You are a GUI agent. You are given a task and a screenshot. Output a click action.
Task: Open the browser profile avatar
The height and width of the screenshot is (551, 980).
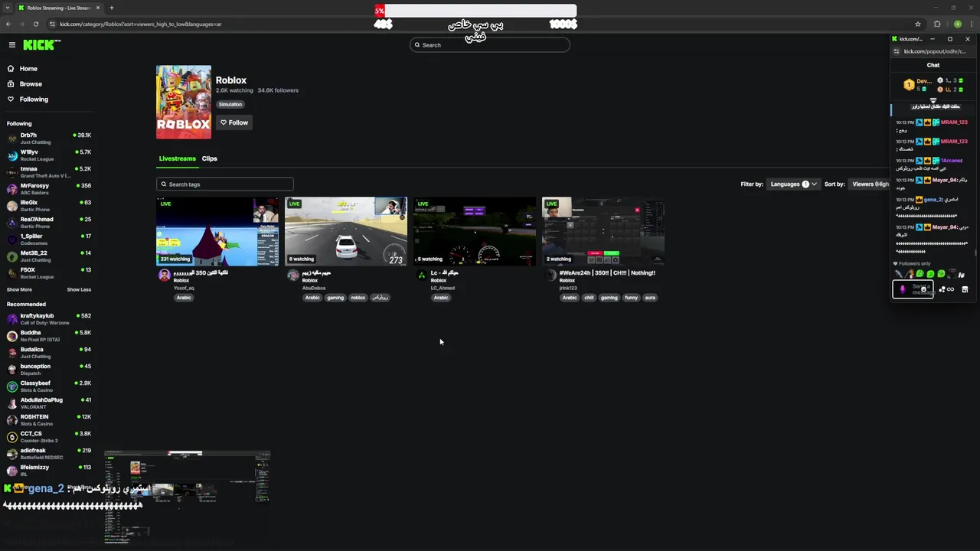pyautogui.click(x=957, y=24)
